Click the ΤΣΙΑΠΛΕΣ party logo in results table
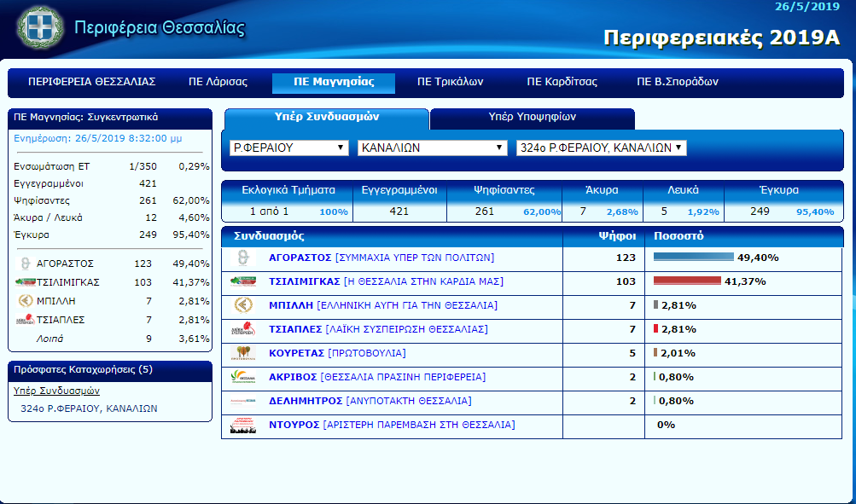 pos(242,329)
